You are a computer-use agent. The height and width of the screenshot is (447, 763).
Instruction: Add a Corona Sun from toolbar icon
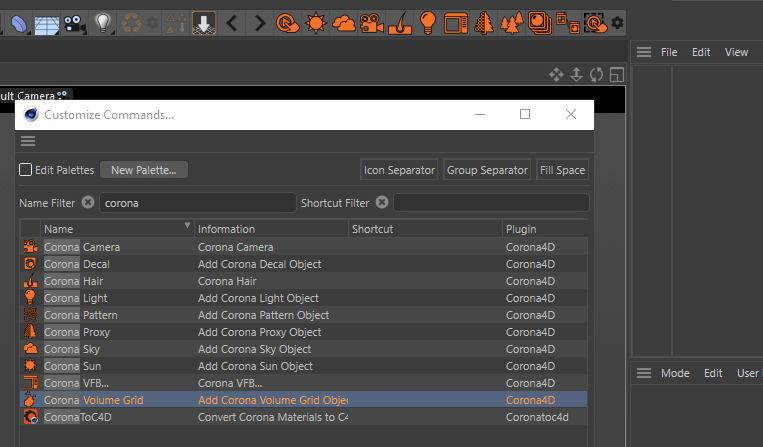click(x=315, y=23)
